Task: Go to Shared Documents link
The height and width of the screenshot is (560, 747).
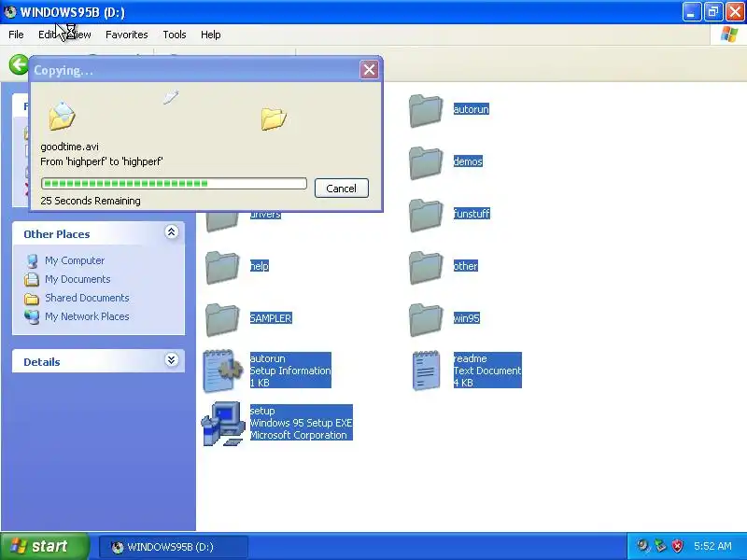Action: coord(87,298)
